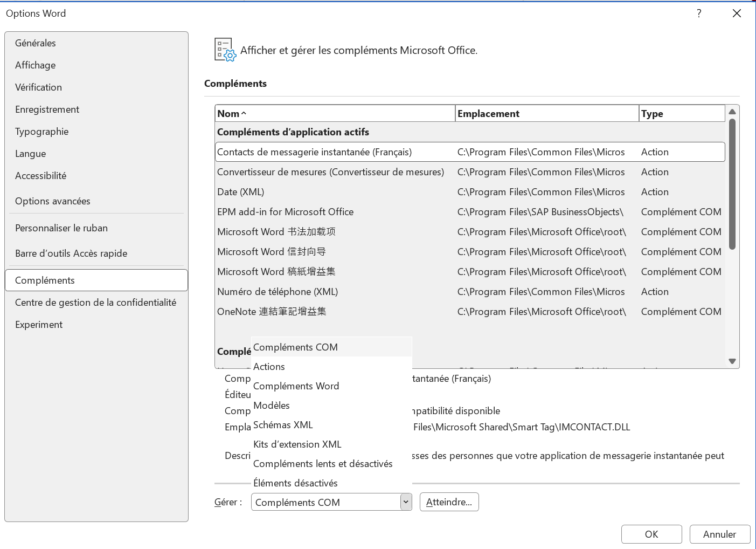Select the Date (XML) add-in row
Viewport: 756px width, 549px height.
(x=470, y=192)
